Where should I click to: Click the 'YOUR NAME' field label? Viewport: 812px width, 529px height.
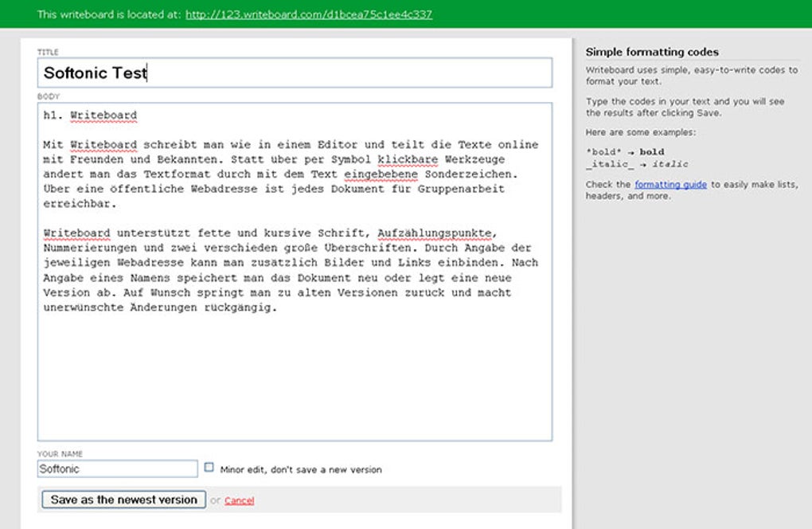click(x=60, y=454)
